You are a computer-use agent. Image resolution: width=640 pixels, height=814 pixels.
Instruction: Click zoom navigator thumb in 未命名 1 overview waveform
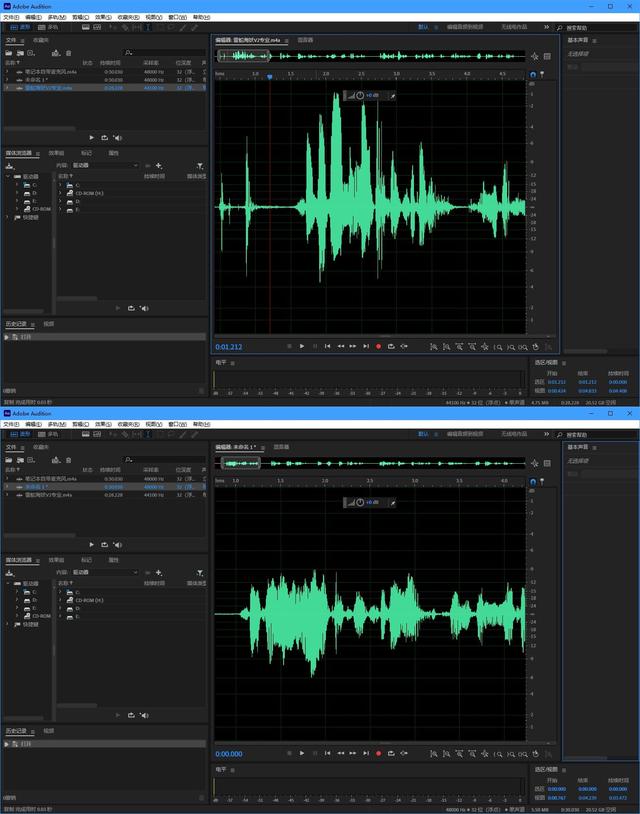click(241, 463)
